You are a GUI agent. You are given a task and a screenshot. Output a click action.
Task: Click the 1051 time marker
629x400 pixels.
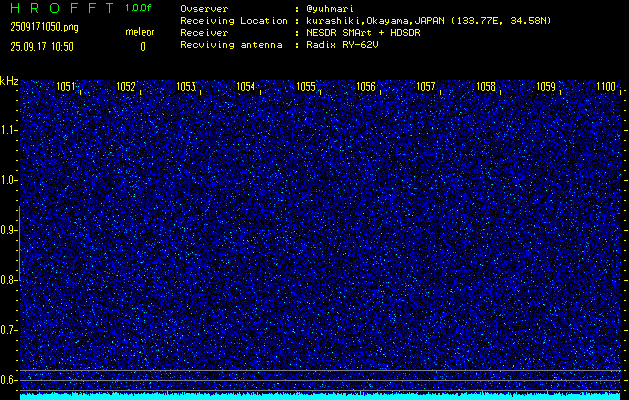pyautogui.click(x=65, y=87)
